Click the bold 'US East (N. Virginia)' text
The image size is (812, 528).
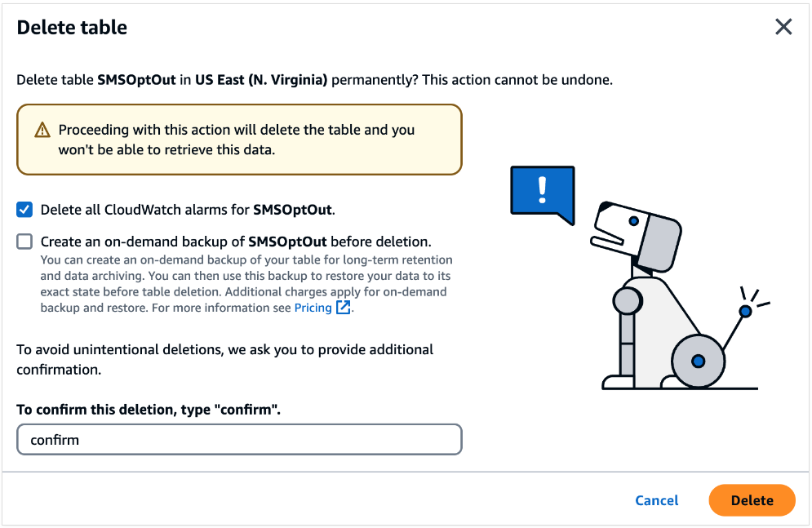pyautogui.click(x=261, y=80)
